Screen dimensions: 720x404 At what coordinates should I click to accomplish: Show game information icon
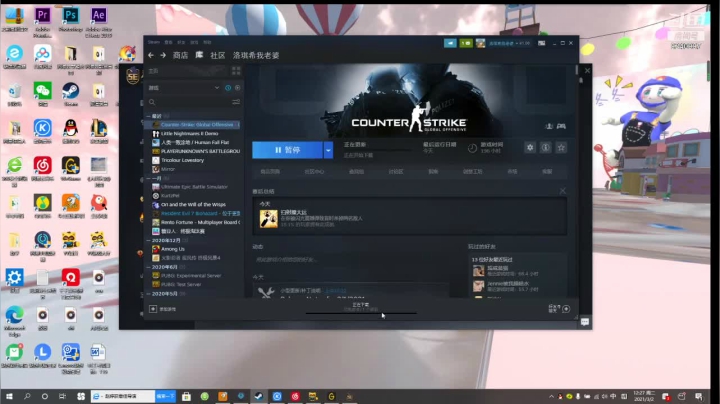(x=546, y=147)
